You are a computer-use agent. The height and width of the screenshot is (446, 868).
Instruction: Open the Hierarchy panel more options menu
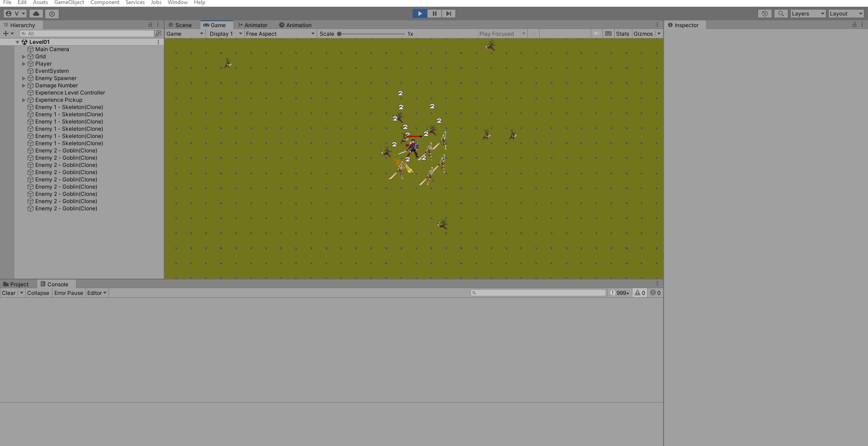(x=158, y=25)
